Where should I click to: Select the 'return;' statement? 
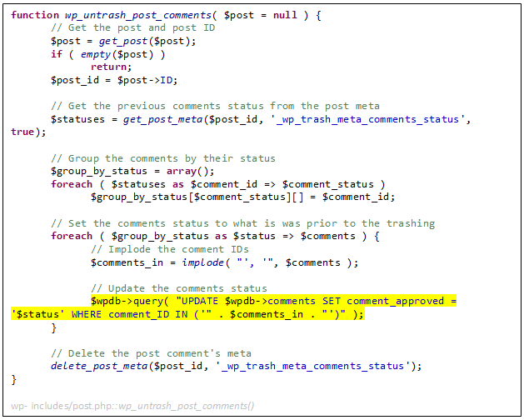(x=112, y=67)
